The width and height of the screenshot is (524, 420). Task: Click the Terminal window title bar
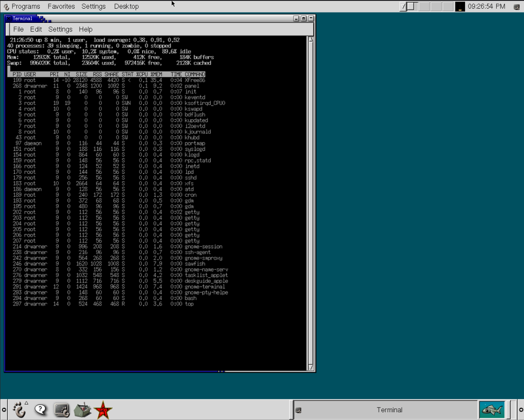click(x=160, y=19)
